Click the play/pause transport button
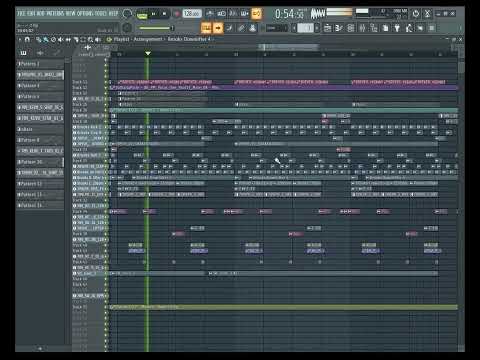The width and height of the screenshot is (480, 360). (154, 14)
